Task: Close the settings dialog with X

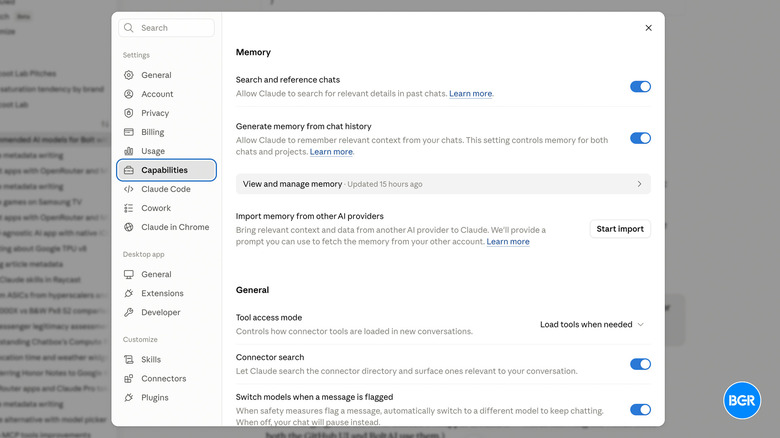Action: 648,28
